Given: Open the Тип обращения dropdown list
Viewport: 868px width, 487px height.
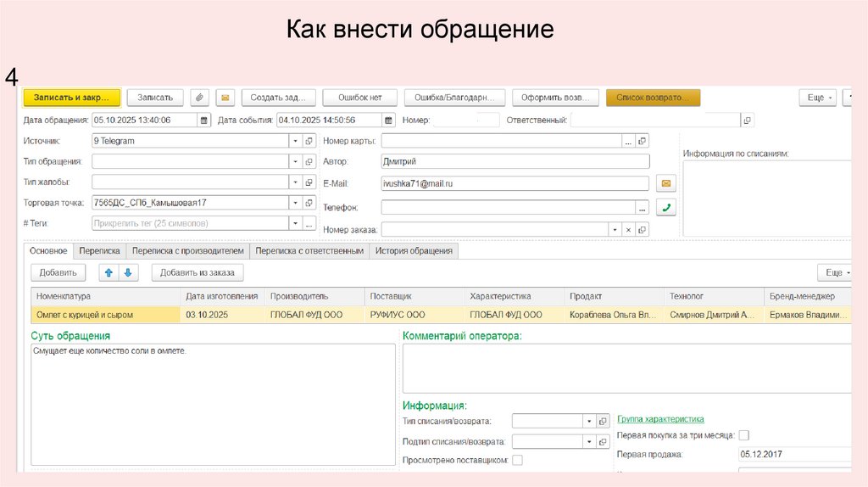Looking at the screenshot, I should click(x=295, y=161).
